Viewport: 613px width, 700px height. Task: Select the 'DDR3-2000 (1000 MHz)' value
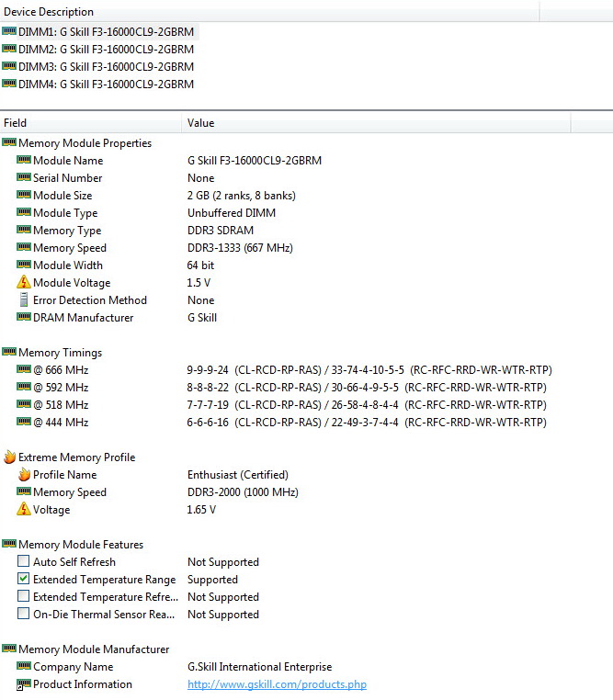click(x=243, y=492)
